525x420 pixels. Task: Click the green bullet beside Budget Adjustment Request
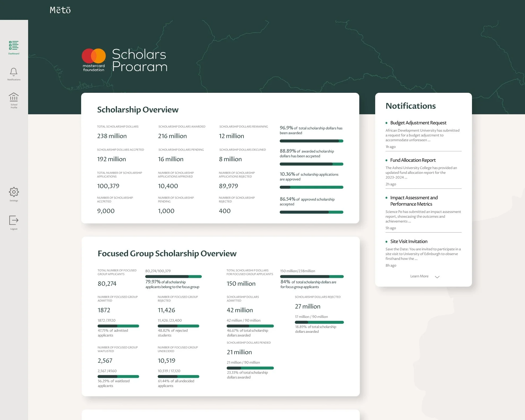386,123
